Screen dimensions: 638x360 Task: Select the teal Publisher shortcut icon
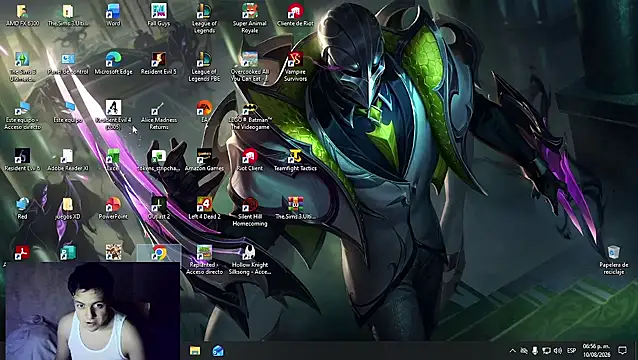pyautogui.click(x=68, y=253)
